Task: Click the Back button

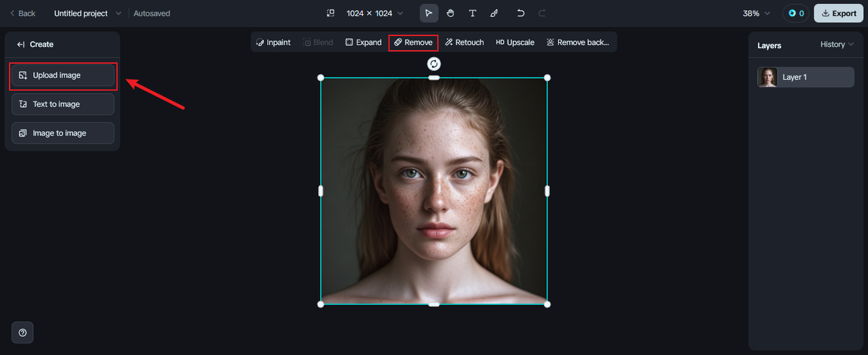Action: (x=22, y=14)
